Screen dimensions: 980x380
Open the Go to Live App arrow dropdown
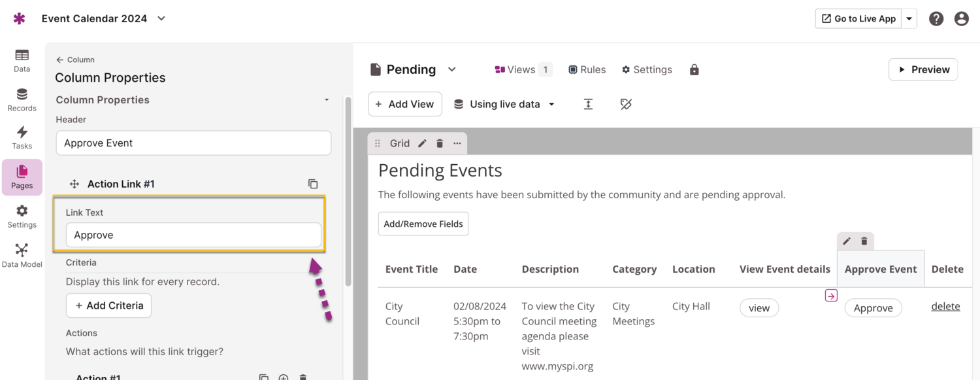pos(909,18)
